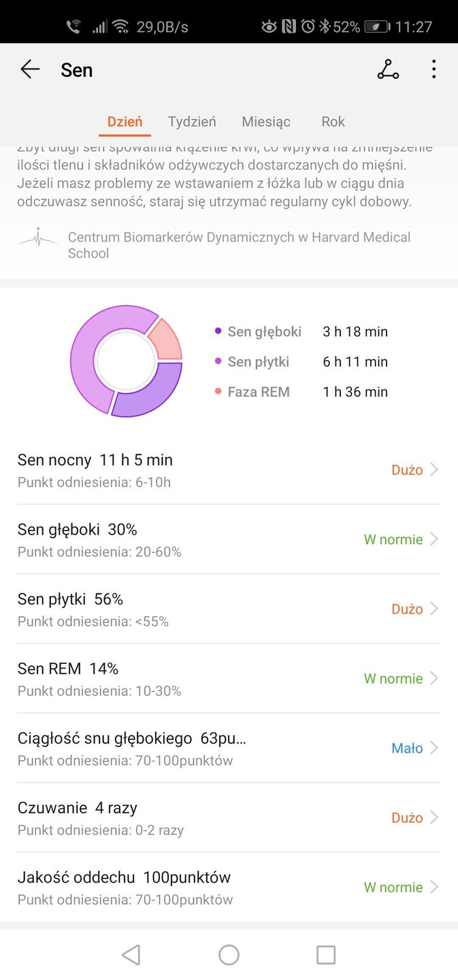458x980 pixels.
Task: Click the back arrow next to Sen
Action: pos(30,69)
